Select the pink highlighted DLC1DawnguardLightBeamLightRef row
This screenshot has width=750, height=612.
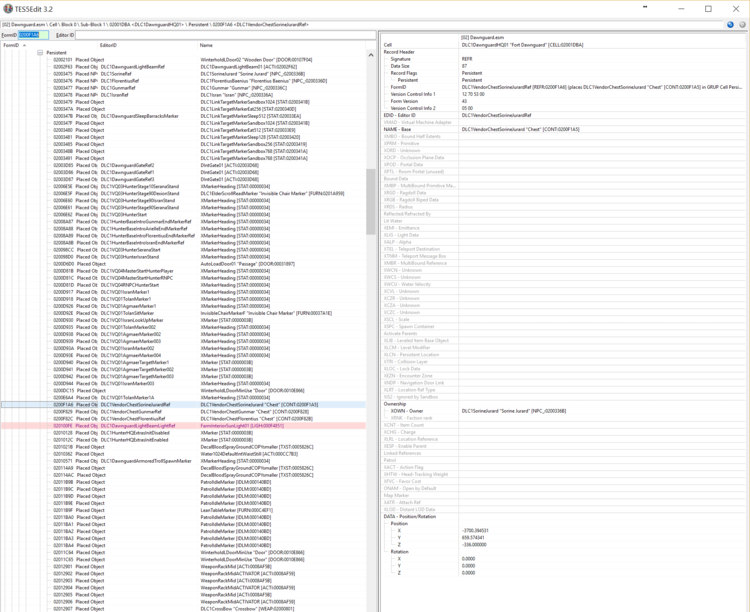coord(183,425)
